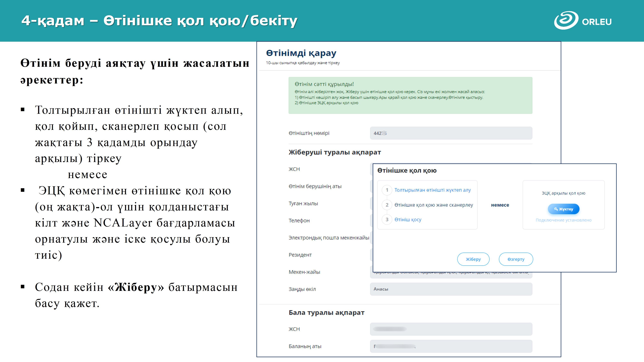This screenshot has width=644, height=362.
Task: Click the Өзгерту button
Action: pos(516,259)
